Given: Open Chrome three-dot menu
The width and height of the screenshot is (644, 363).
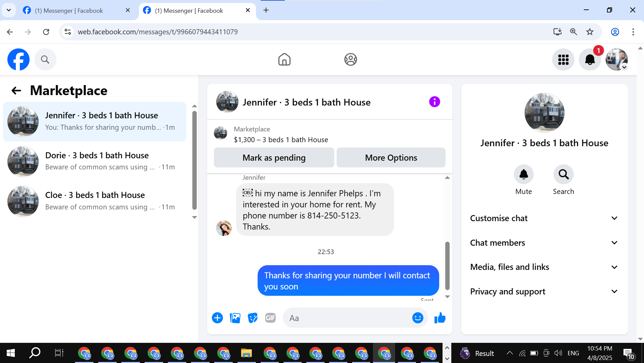Looking at the screenshot, I should pyautogui.click(x=633, y=32).
